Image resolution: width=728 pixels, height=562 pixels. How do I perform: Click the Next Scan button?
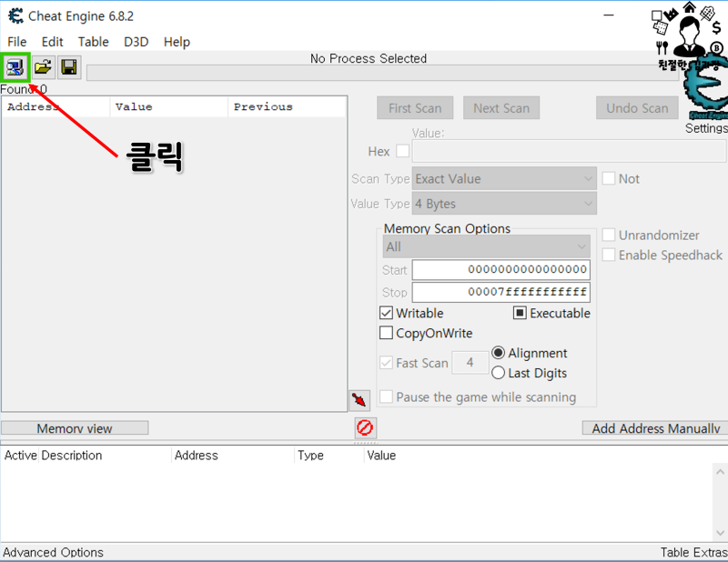pos(501,108)
